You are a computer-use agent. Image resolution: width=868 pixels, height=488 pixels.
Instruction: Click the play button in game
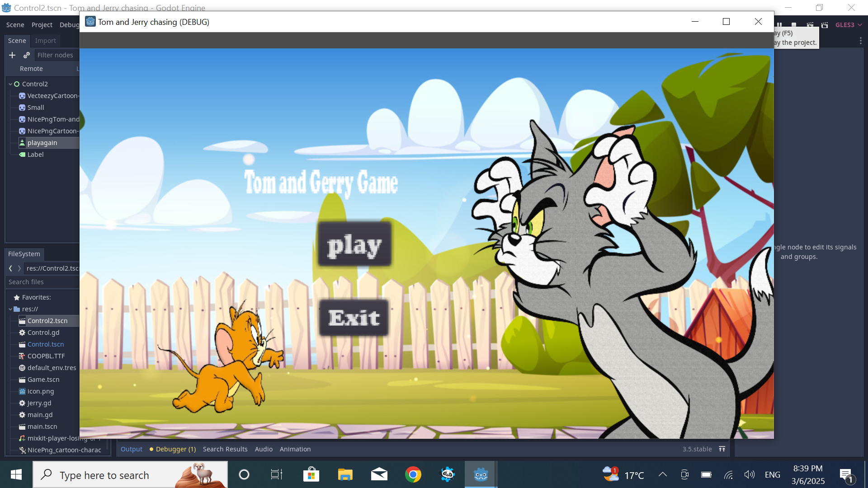tap(354, 244)
